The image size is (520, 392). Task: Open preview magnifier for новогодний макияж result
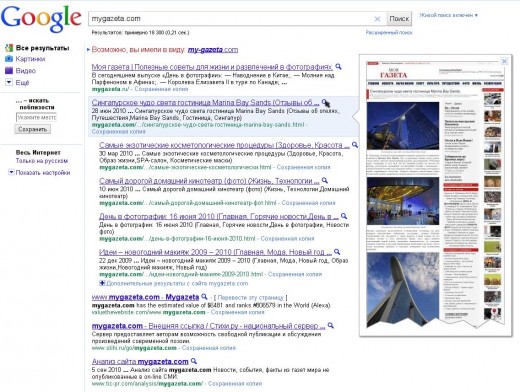pos(337,252)
